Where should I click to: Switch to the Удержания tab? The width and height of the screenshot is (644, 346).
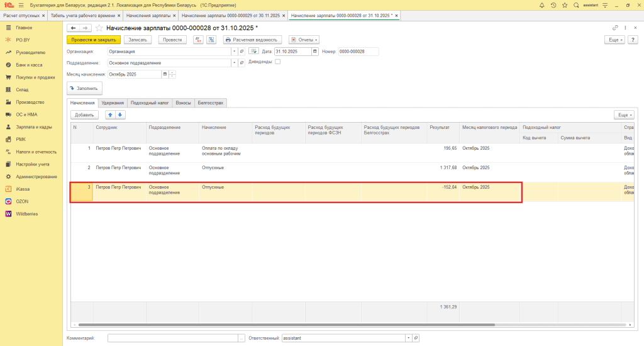click(x=113, y=103)
